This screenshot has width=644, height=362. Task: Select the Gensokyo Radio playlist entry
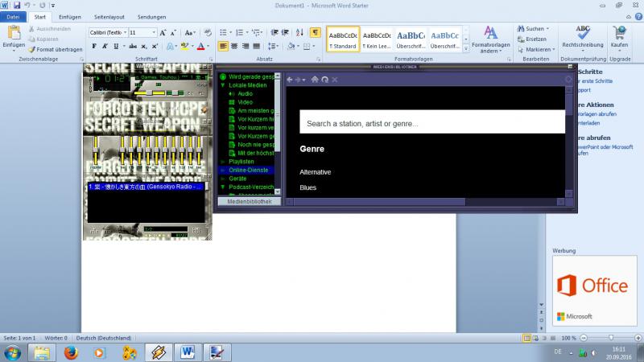click(x=146, y=187)
